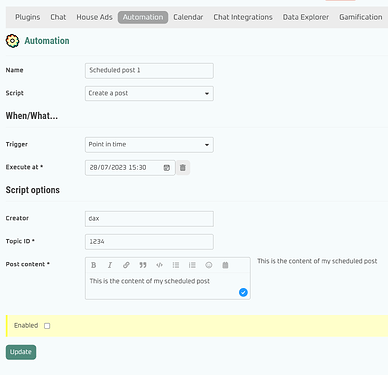The height and width of the screenshot is (375, 388).
Task: Insert a numbered list in post content
Action: tap(192, 265)
